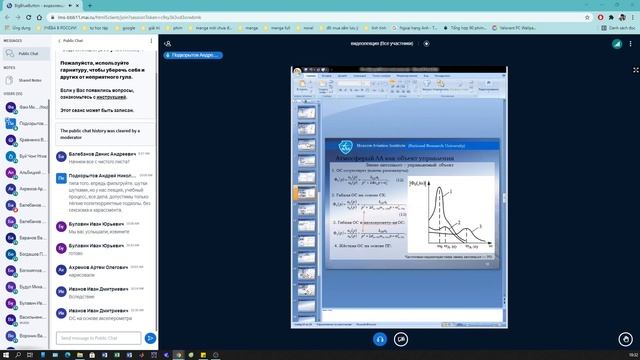Viewport: 640px width, 360px height.
Task: Hide Public Chat with the back arrow
Action: (59, 41)
